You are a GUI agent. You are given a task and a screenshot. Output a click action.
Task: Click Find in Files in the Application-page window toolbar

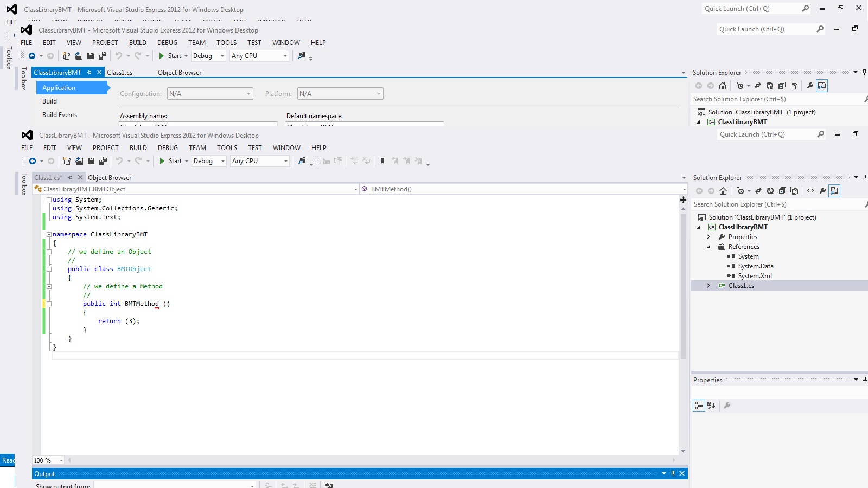[302, 56]
